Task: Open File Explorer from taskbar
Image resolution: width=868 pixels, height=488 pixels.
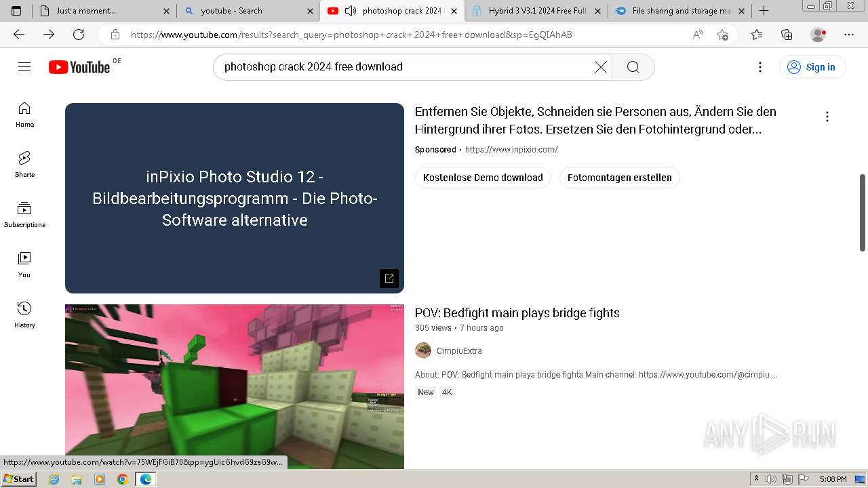Action: click(x=77, y=479)
